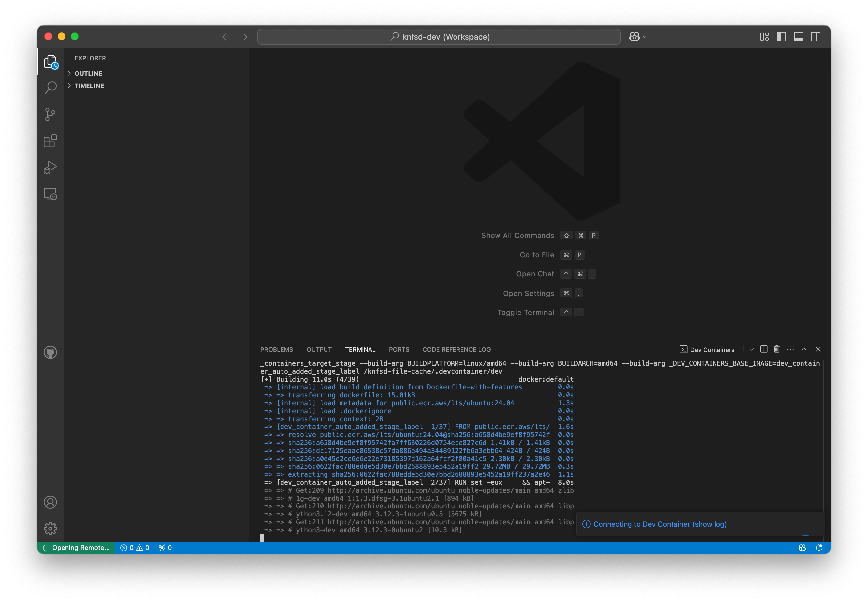This screenshot has width=868, height=603.
Task: Maximize the panel with the caret icon
Action: tap(804, 349)
